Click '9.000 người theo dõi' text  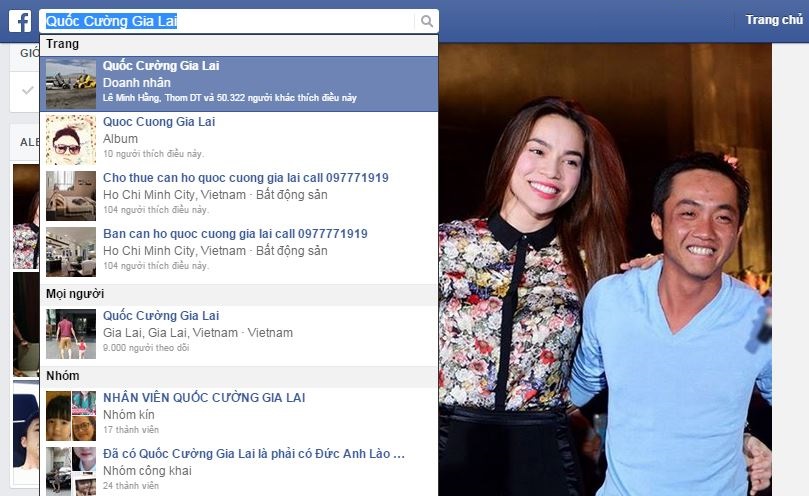click(146, 348)
